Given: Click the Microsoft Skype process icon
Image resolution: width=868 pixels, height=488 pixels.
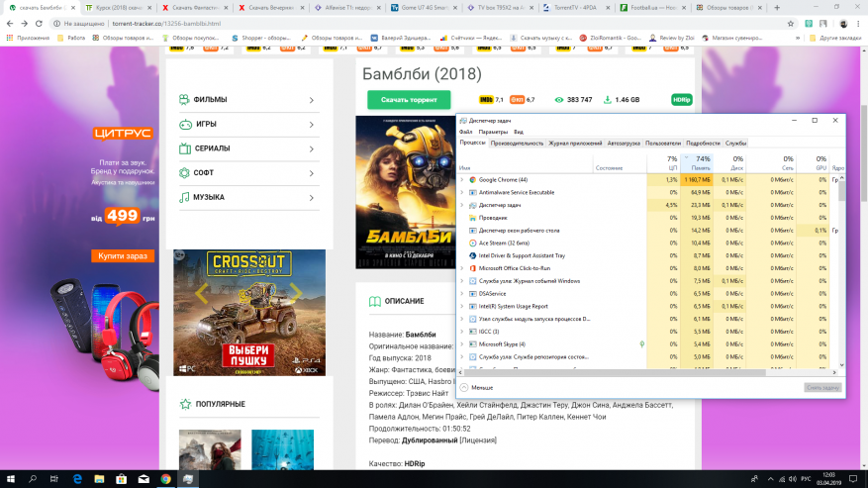Looking at the screenshot, I should pyautogui.click(x=473, y=343).
